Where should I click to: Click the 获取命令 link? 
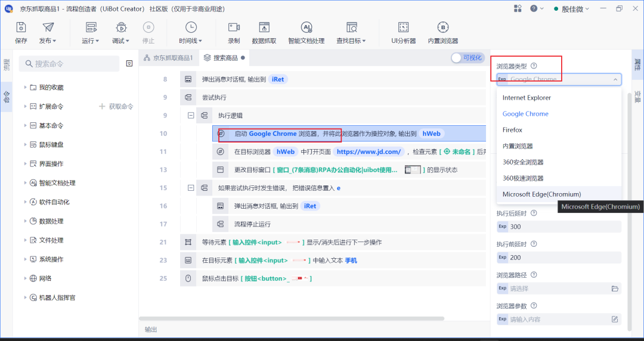point(116,106)
